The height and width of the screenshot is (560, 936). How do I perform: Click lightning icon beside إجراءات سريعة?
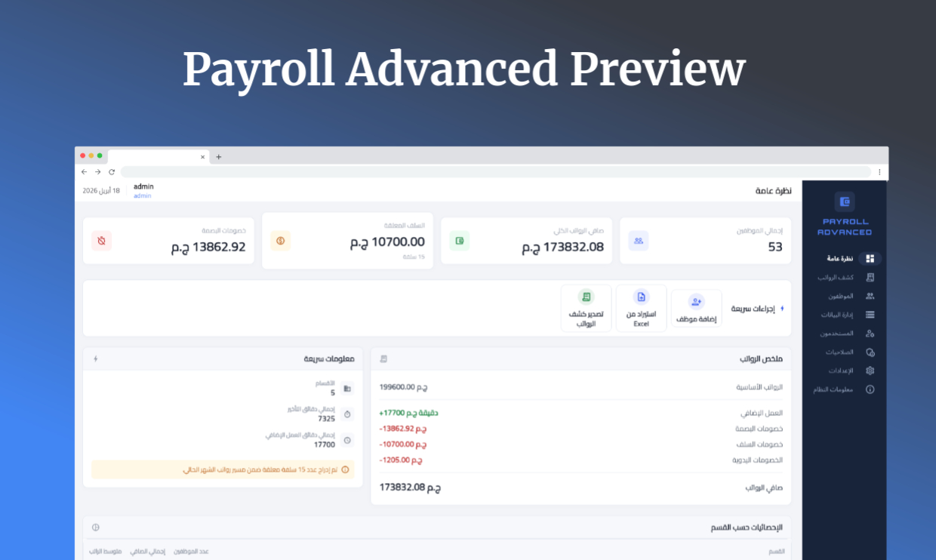[x=782, y=309]
